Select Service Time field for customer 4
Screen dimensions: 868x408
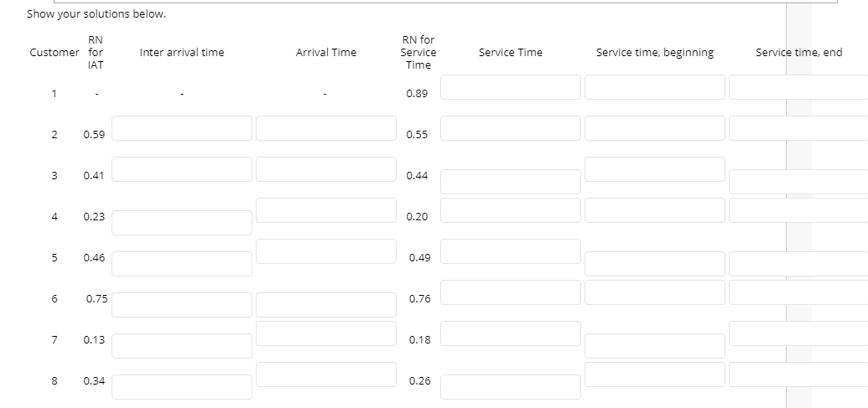pos(511,210)
